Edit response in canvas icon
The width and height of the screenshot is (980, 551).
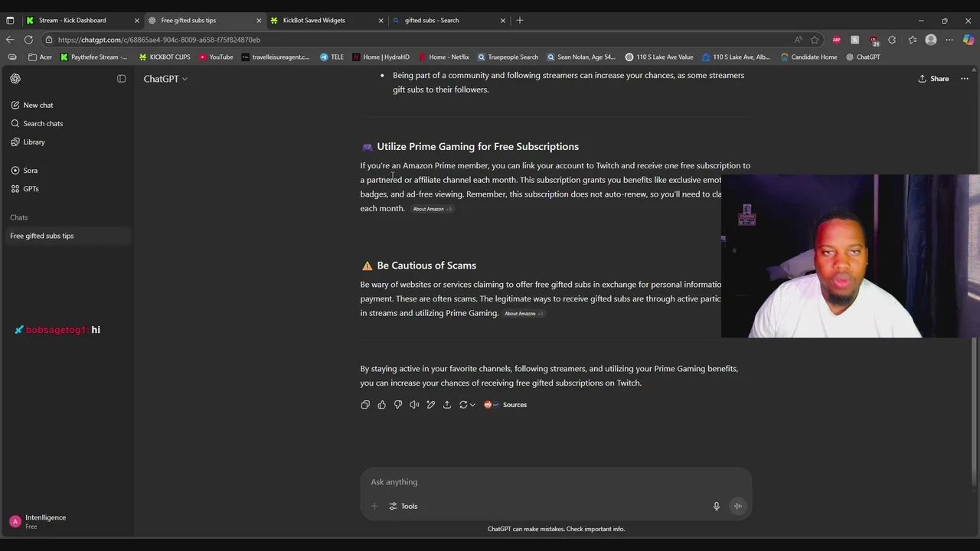[x=430, y=405]
